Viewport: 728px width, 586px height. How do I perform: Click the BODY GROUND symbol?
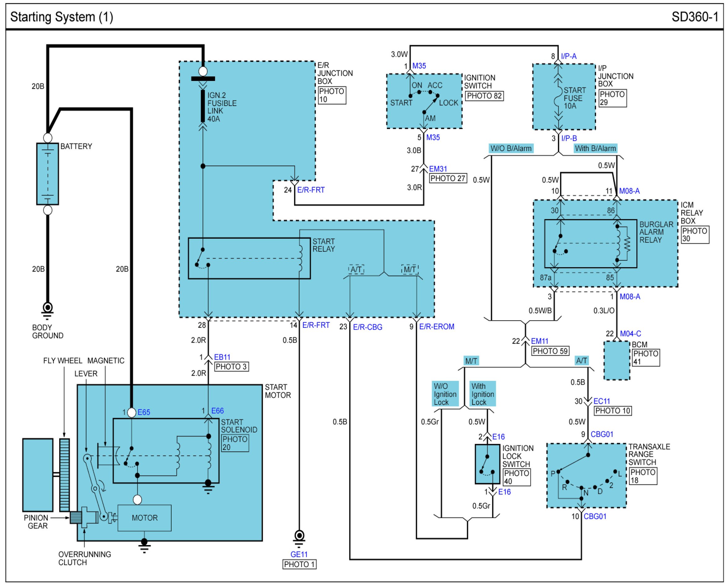[48, 309]
